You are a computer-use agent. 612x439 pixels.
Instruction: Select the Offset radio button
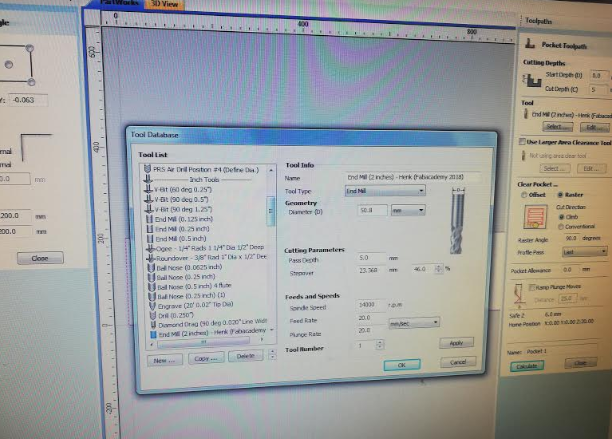point(524,195)
